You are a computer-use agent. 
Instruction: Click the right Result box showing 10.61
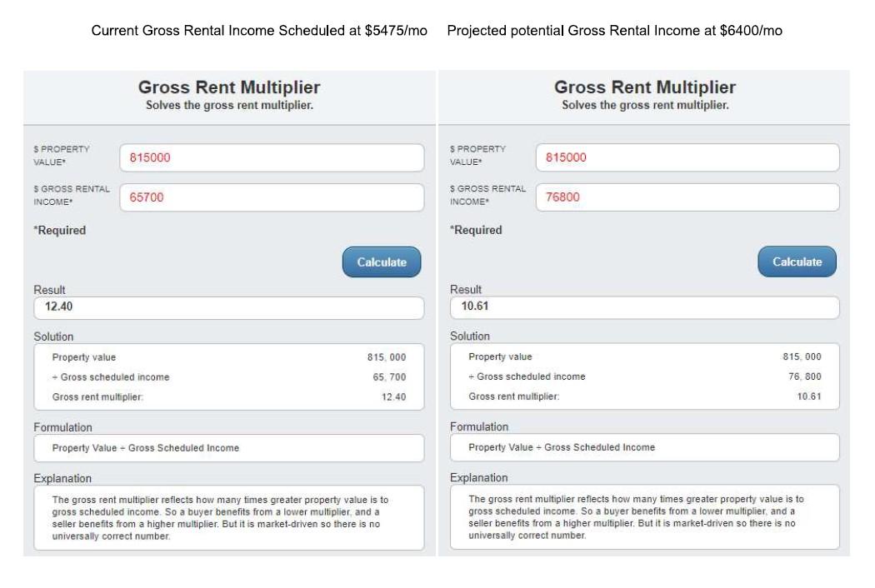tap(644, 306)
